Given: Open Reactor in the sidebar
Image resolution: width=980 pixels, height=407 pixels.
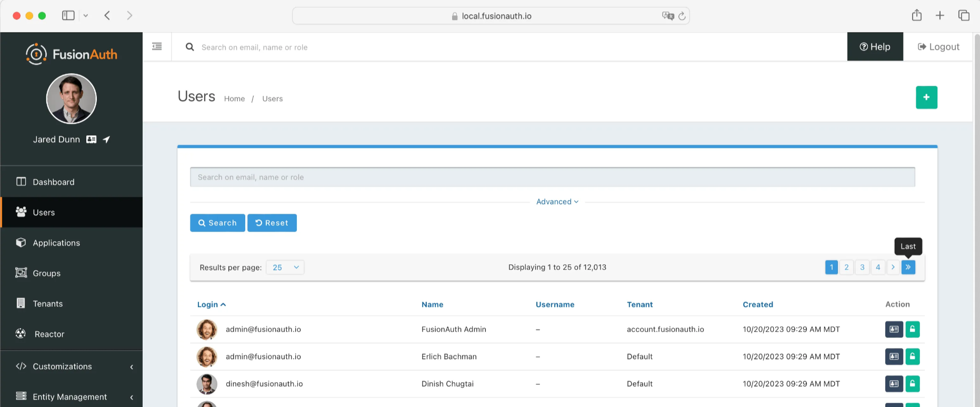Looking at the screenshot, I should pyautogui.click(x=72, y=334).
